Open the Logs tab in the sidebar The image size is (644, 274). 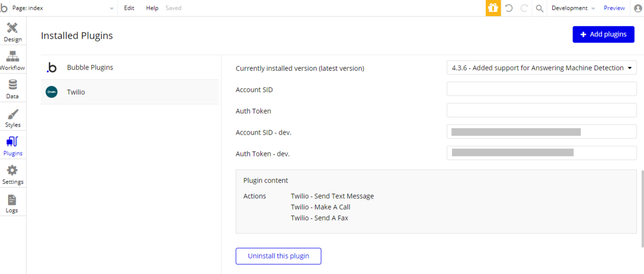click(x=12, y=203)
